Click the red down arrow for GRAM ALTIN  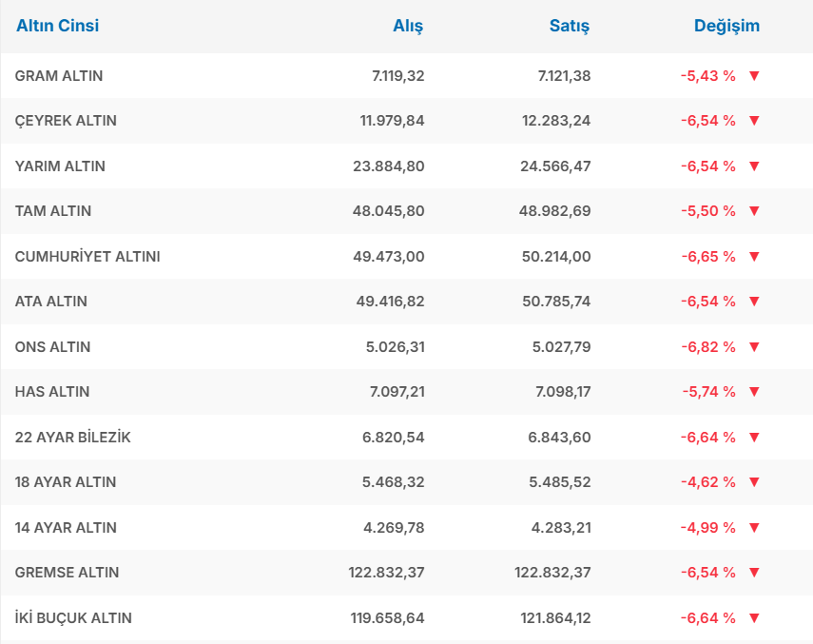754,76
